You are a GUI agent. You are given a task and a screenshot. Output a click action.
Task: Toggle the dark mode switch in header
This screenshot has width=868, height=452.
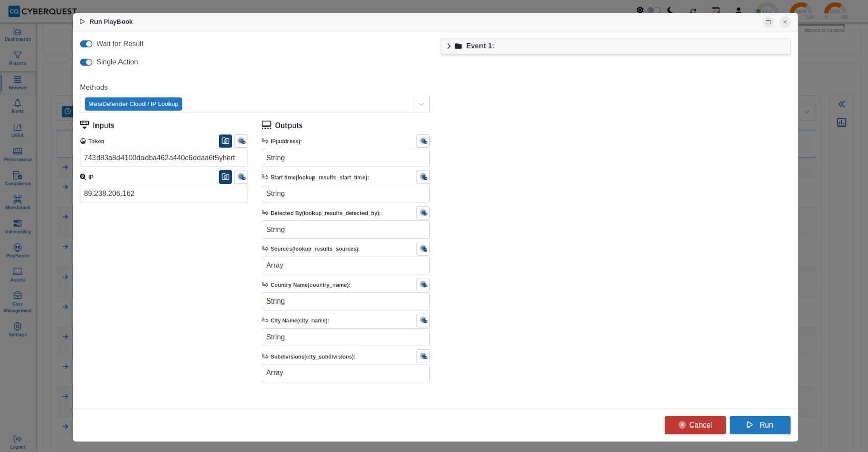(x=654, y=10)
